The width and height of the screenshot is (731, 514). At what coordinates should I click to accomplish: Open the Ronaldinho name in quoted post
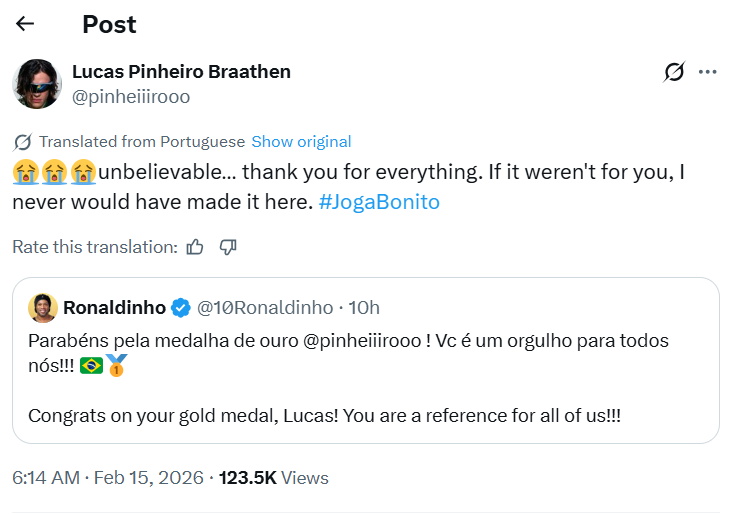coord(114,307)
